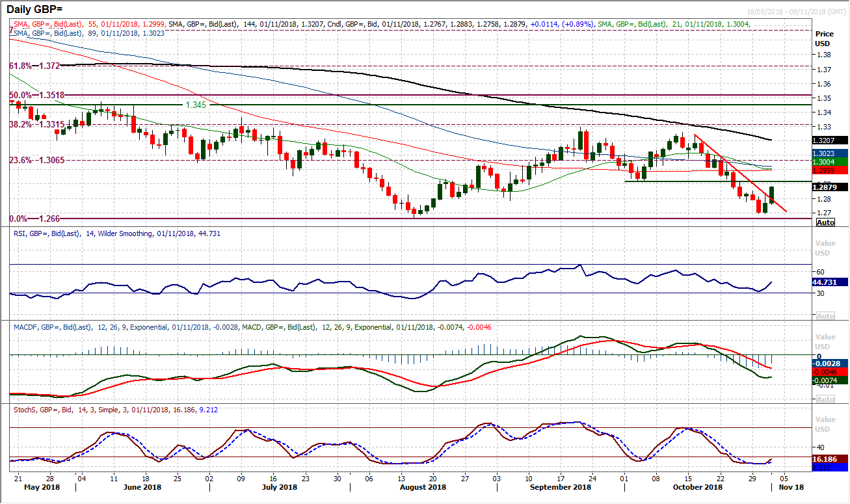This screenshot has width=850, height=504.
Task: Click the 16.186 stochastic value tag
Action: click(x=830, y=458)
